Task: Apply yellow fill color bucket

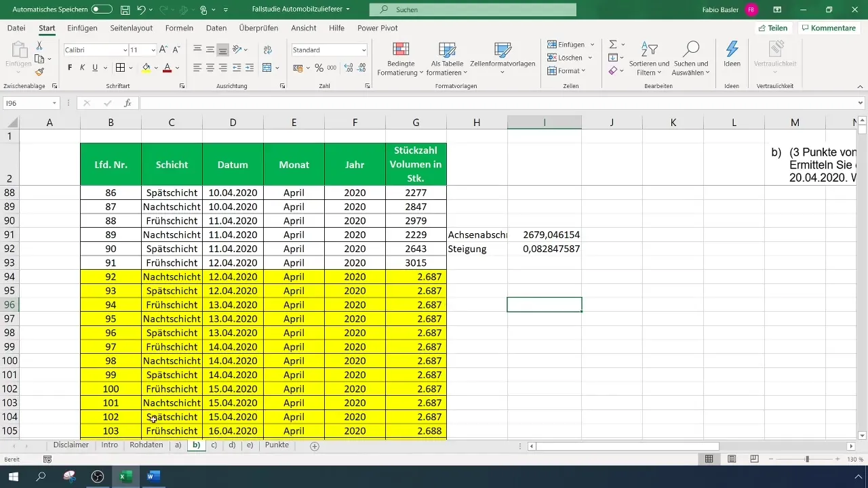Action: click(x=146, y=68)
